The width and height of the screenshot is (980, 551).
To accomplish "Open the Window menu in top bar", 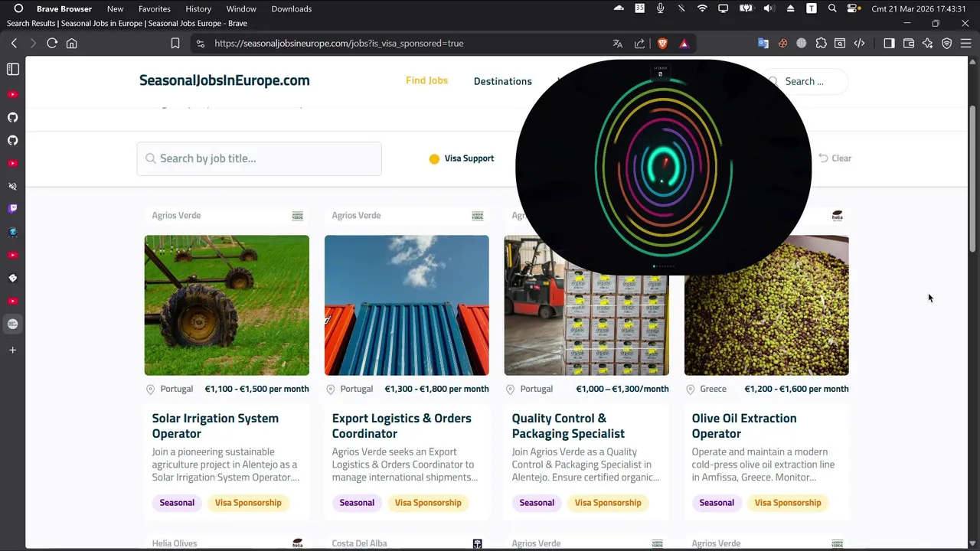I will click(x=241, y=9).
